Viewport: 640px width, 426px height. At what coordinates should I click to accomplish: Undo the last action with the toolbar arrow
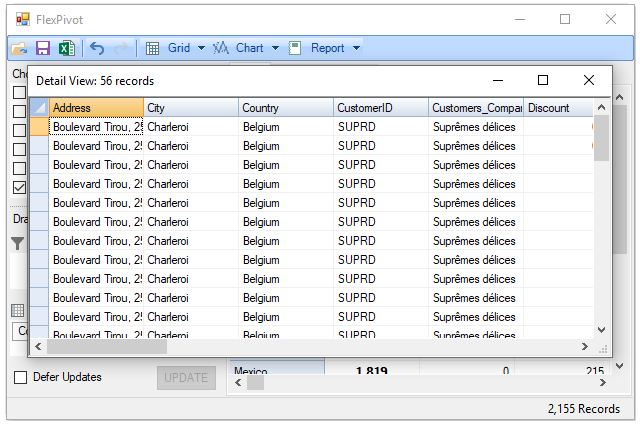(97, 48)
